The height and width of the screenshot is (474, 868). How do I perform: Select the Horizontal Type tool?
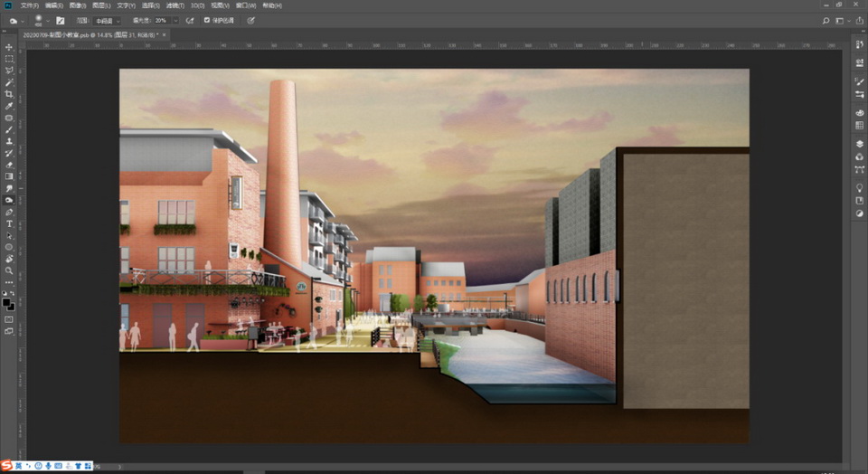tap(9, 223)
